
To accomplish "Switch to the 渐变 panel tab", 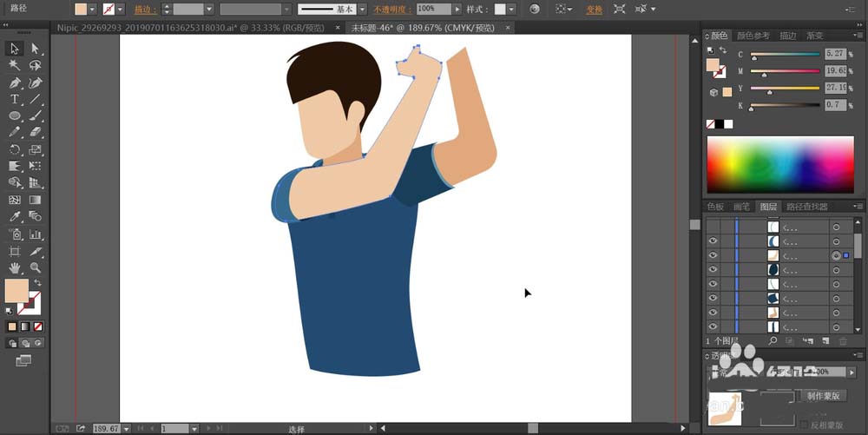I will pyautogui.click(x=814, y=36).
